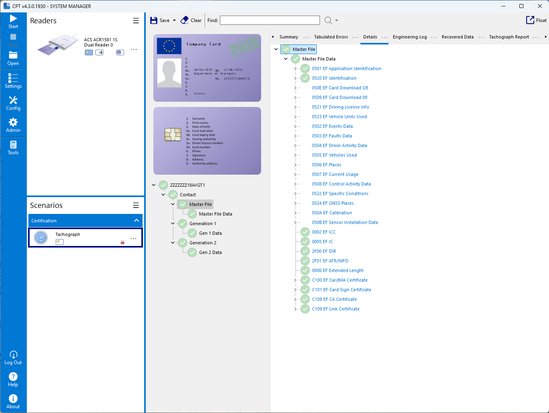
Task: Switch to the Engineering Log tab
Action: [409, 37]
